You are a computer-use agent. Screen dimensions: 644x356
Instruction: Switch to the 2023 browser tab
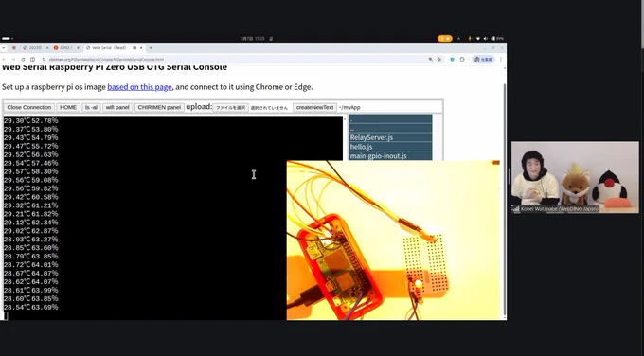click(36, 48)
